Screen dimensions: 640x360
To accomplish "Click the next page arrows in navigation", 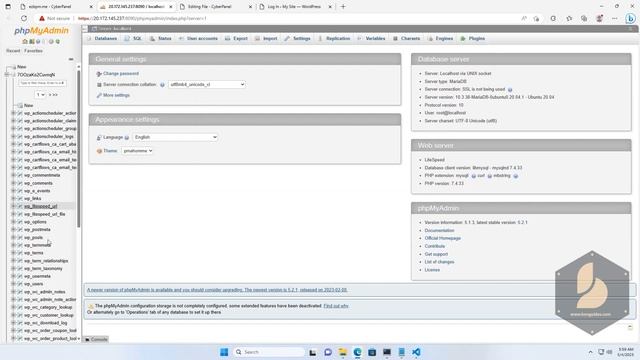I will (x=53, y=95).
